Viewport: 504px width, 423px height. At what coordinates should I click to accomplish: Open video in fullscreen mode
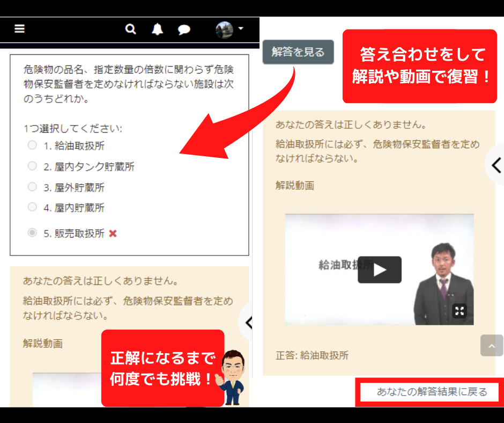[459, 311]
